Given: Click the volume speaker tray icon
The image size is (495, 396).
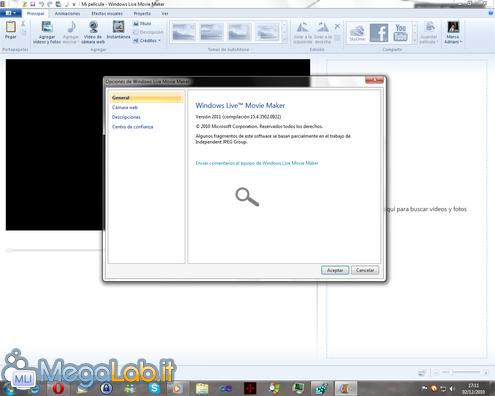Looking at the screenshot, I should pos(452,389).
